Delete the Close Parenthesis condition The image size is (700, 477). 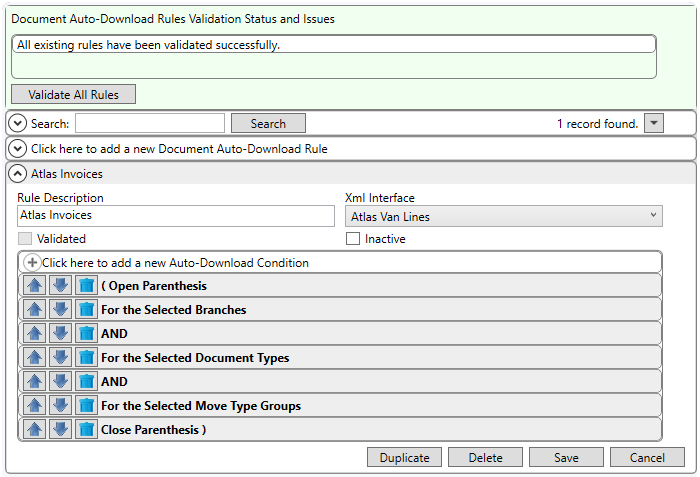[86, 429]
